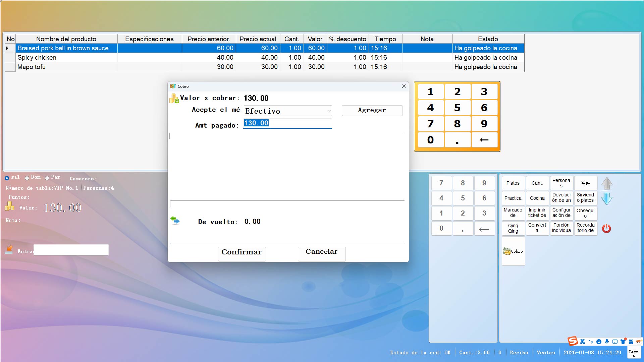Image resolution: width=644 pixels, height=362 pixels.
Task: Click the Confirmar button
Action: point(241,252)
